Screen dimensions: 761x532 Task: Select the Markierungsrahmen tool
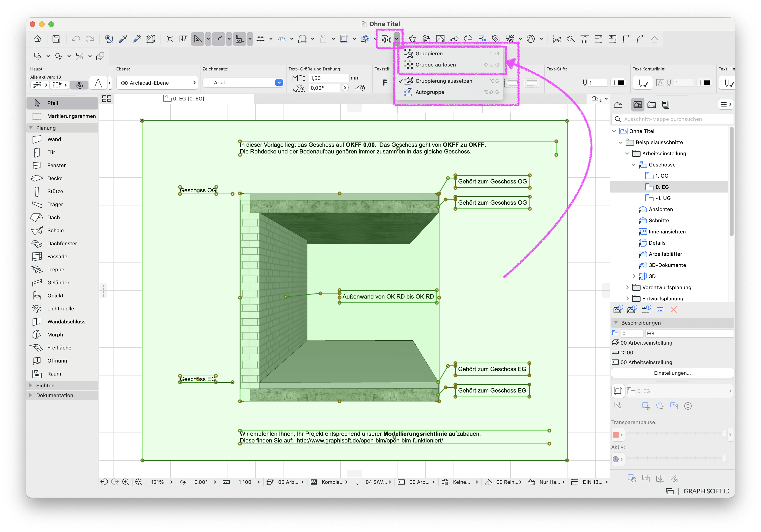tap(62, 116)
